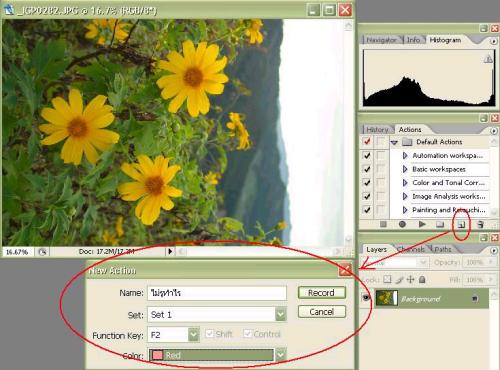Image resolution: width=500 pixels, height=370 pixels.
Task: Click histogram cached data warning icon
Action: click(488, 59)
